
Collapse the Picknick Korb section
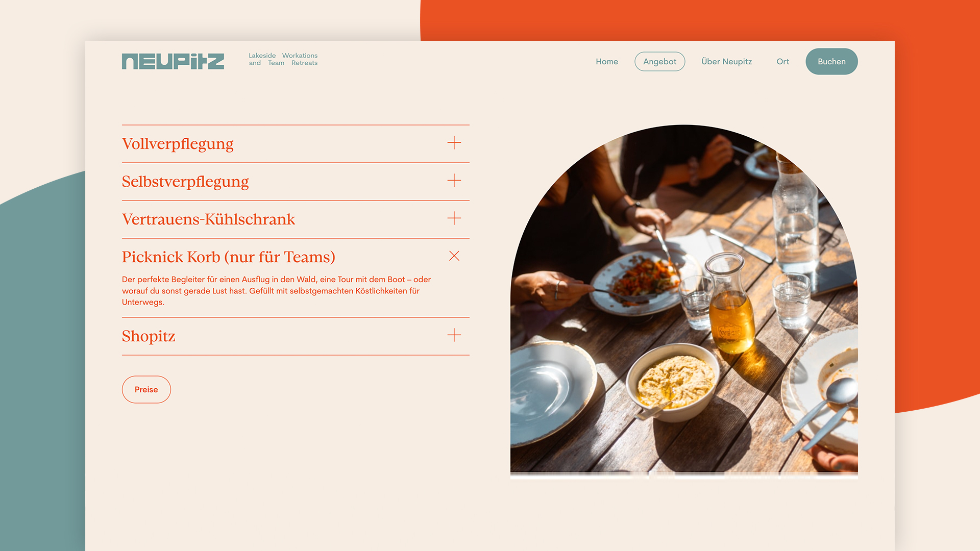(454, 256)
